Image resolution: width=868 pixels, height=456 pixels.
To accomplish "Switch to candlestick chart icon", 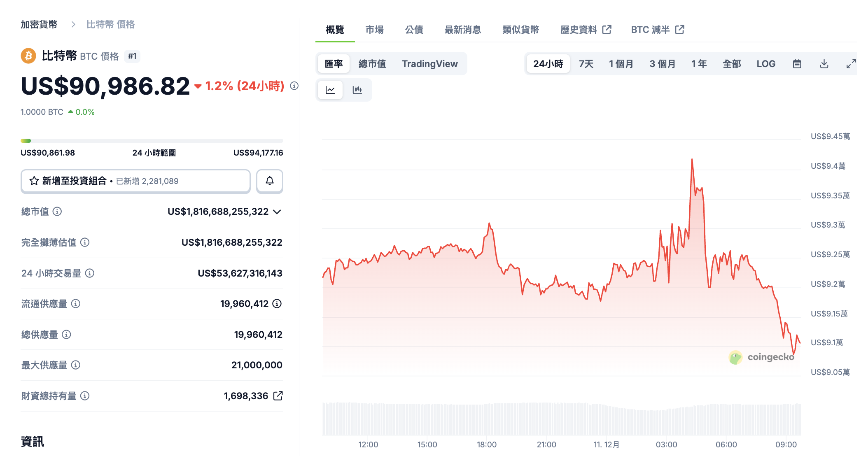I will click(357, 90).
